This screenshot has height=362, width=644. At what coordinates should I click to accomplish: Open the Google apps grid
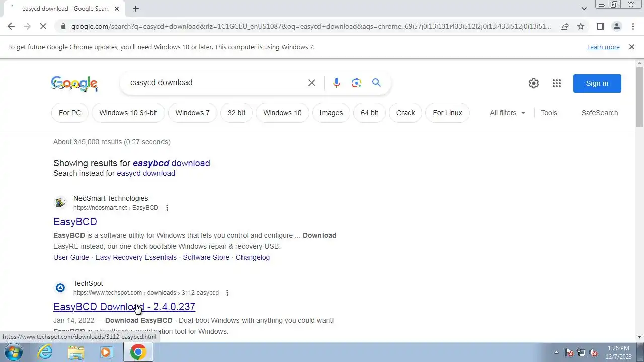557,83
